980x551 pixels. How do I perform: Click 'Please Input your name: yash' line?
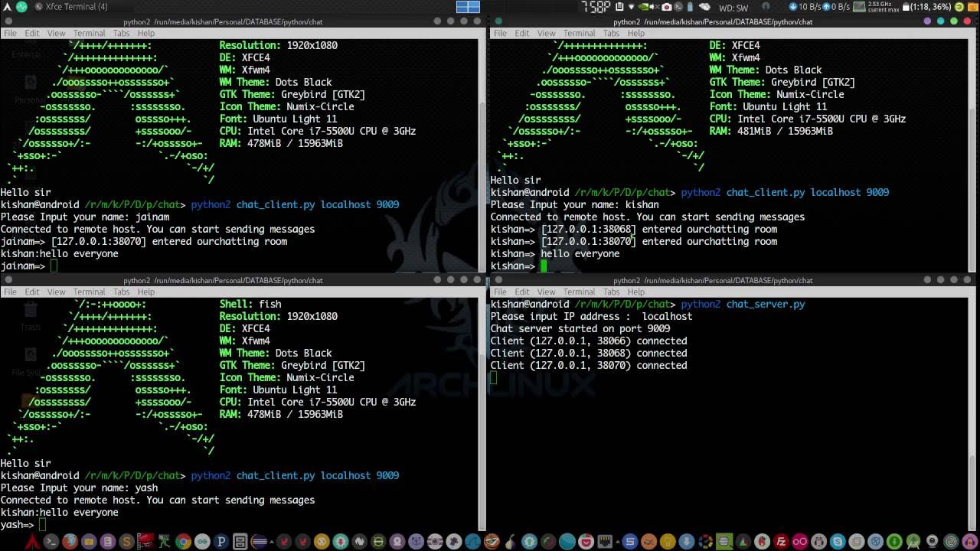(79, 487)
